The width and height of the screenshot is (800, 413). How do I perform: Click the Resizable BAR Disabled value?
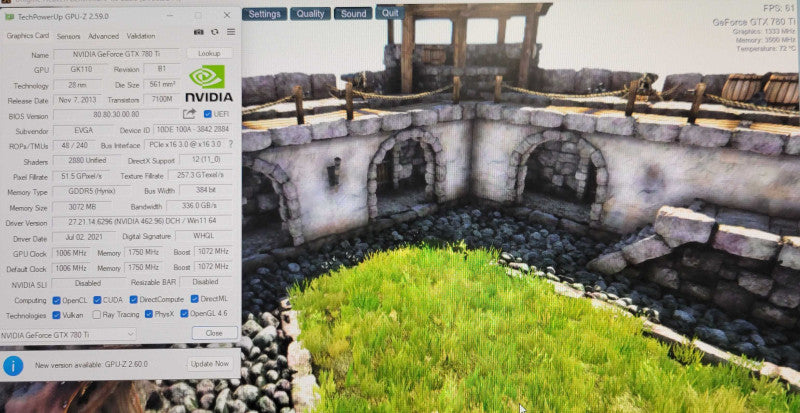click(206, 281)
